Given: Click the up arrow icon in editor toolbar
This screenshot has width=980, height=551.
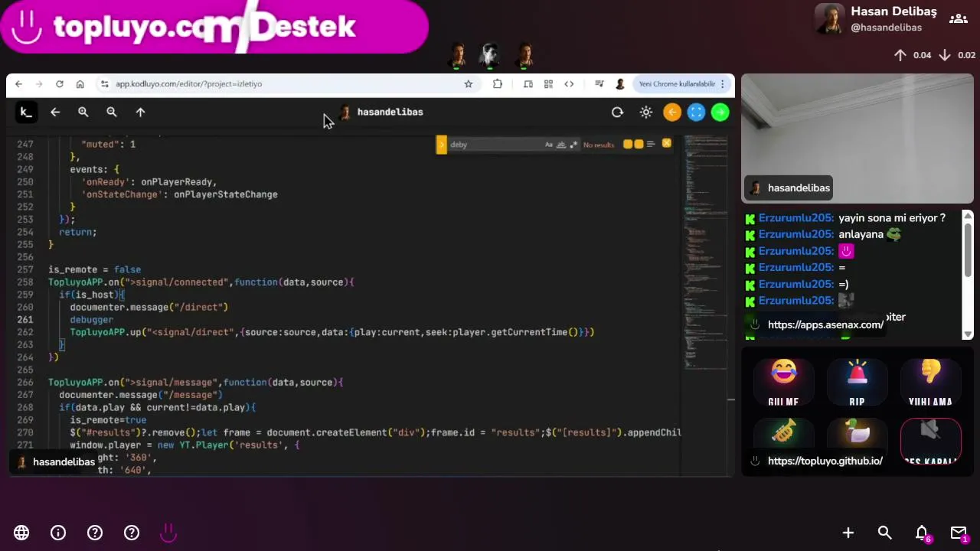Looking at the screenshot, I should (x=140, y=112).
